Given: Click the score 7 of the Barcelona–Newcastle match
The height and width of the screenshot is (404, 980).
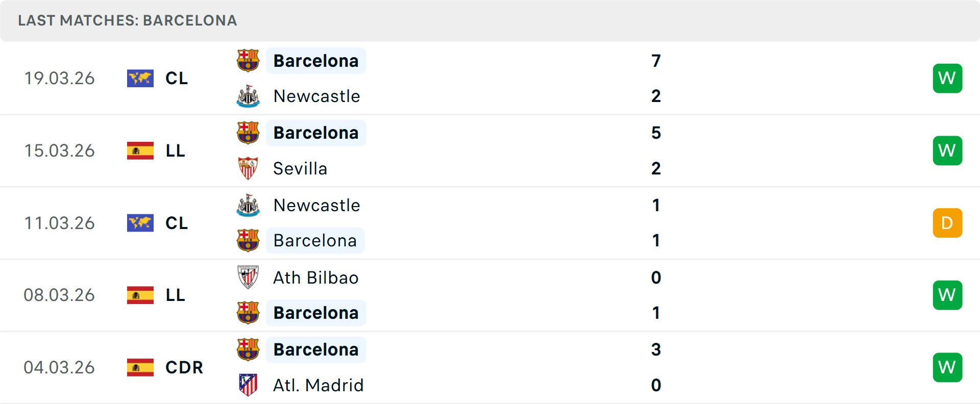Looking at the screenshot, I should (x=656, y=60).
